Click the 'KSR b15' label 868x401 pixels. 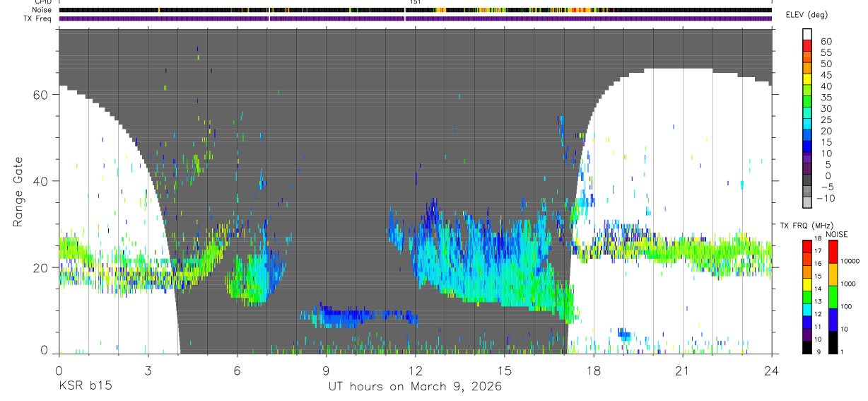tap(85, 386)
